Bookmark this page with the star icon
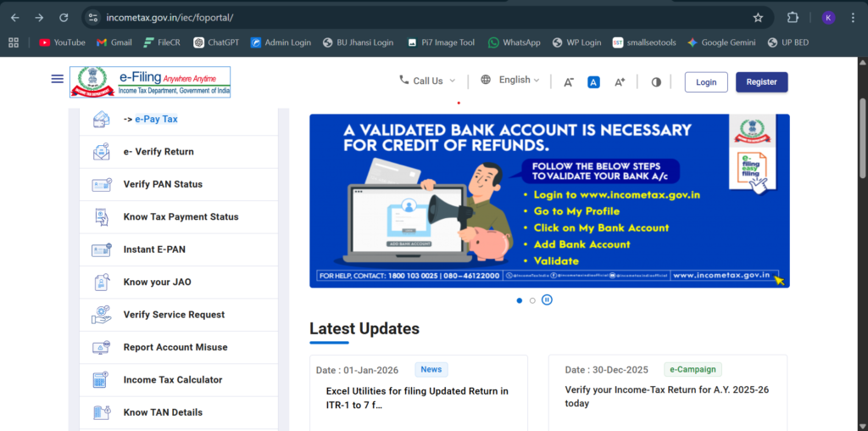 tap(758, 18)
